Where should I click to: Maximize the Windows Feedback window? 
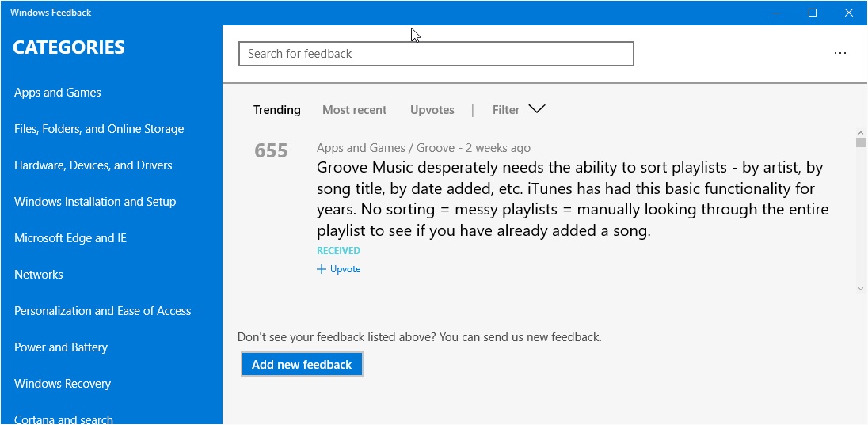pos(812,13)
